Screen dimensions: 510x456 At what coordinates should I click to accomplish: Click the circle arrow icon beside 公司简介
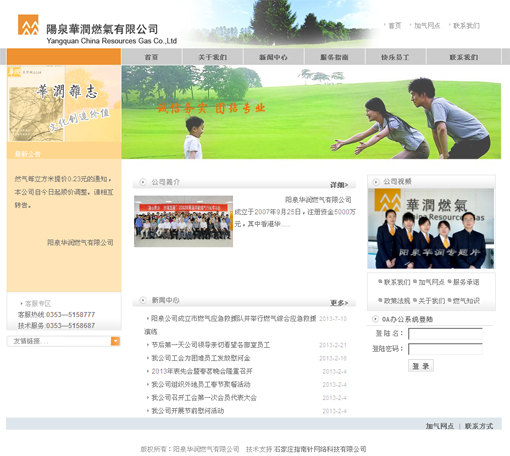point(143,182)
